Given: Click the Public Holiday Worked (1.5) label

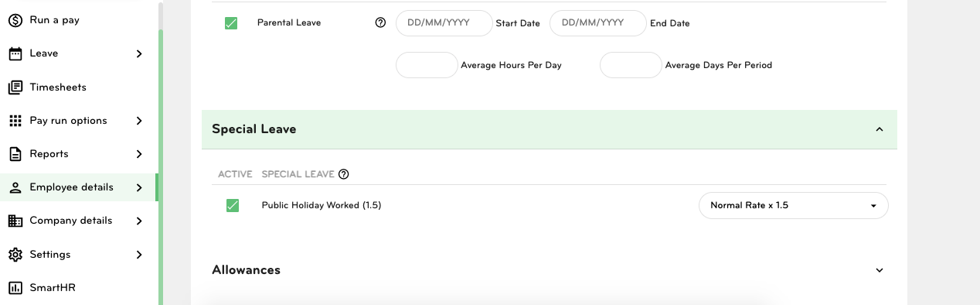Looking at the screenshot, I should coord(322,205).
